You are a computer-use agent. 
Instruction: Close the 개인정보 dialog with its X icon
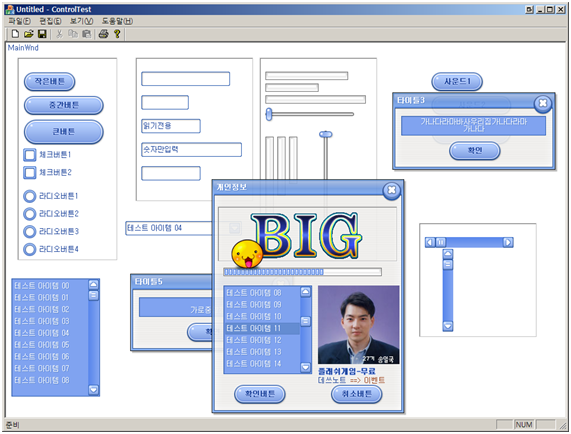coord(391,190)
